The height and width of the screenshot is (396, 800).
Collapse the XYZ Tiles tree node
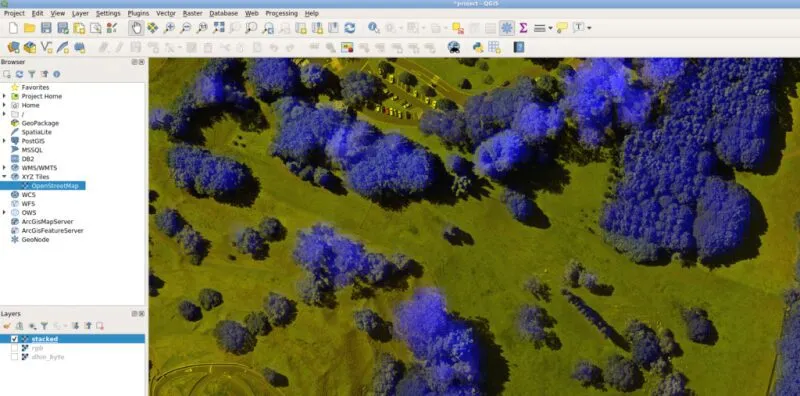(4, 177)
